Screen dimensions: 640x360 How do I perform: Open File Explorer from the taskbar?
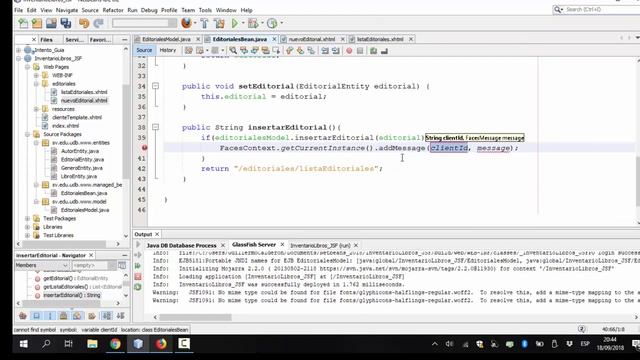[92, 344]
